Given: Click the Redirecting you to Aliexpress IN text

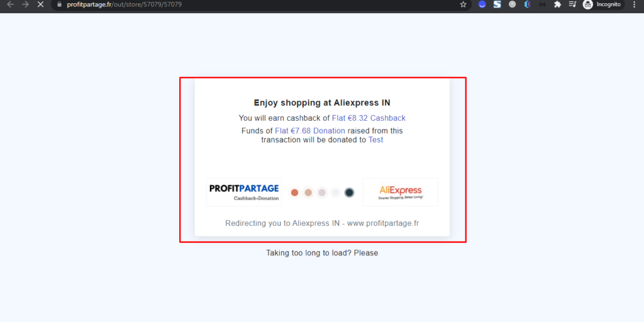Looking at the screenshot, I should [x=322, y=223].
